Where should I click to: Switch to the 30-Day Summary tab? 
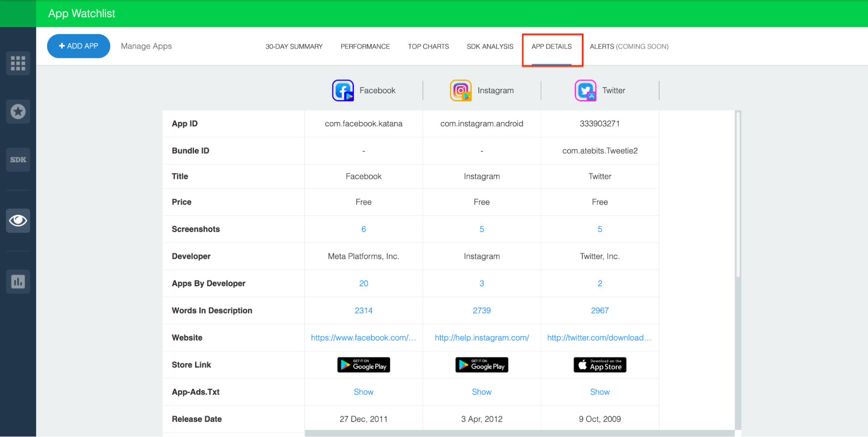[294, 46]
